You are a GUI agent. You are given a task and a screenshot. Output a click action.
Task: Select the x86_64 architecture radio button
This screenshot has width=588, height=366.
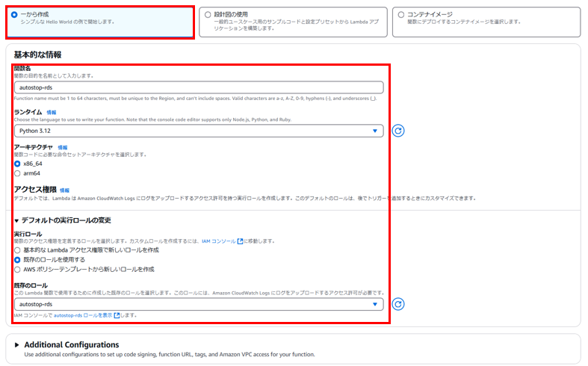17,164
